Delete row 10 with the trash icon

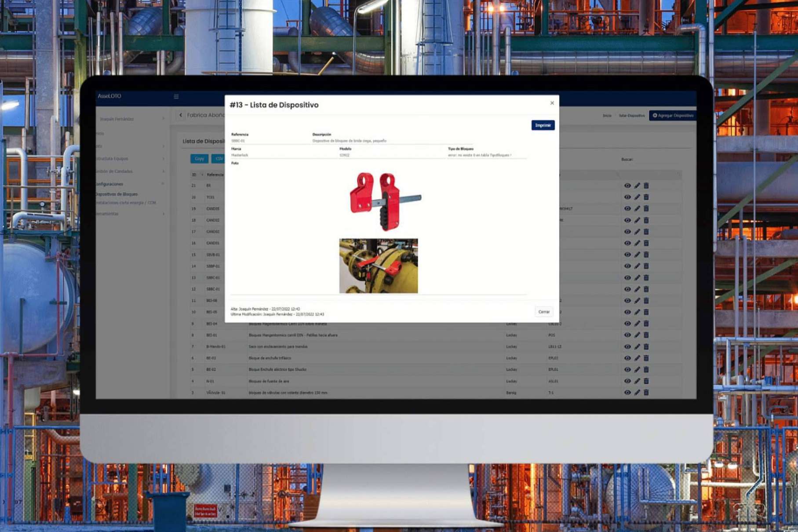coord(646,312)
